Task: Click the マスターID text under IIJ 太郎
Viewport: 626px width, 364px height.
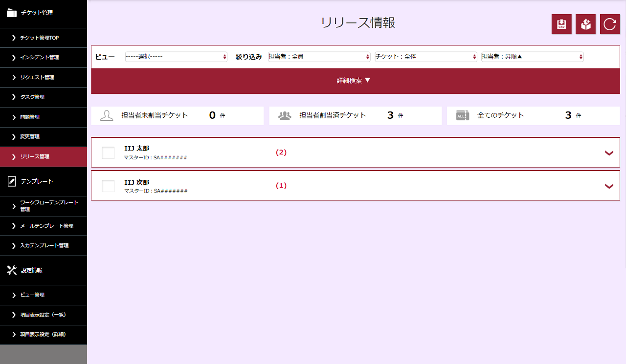Action: pos(156,158)
